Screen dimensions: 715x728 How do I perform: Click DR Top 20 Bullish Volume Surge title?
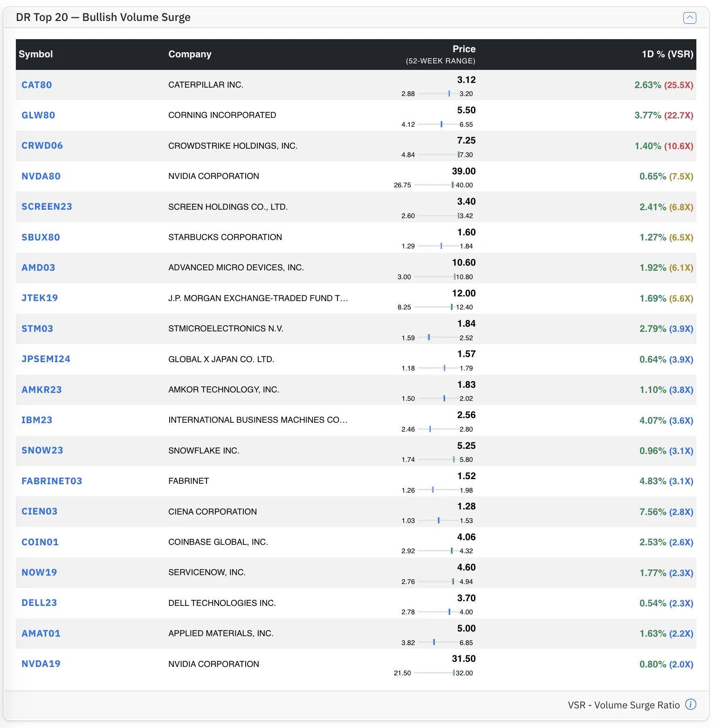(x=103, y=17)
